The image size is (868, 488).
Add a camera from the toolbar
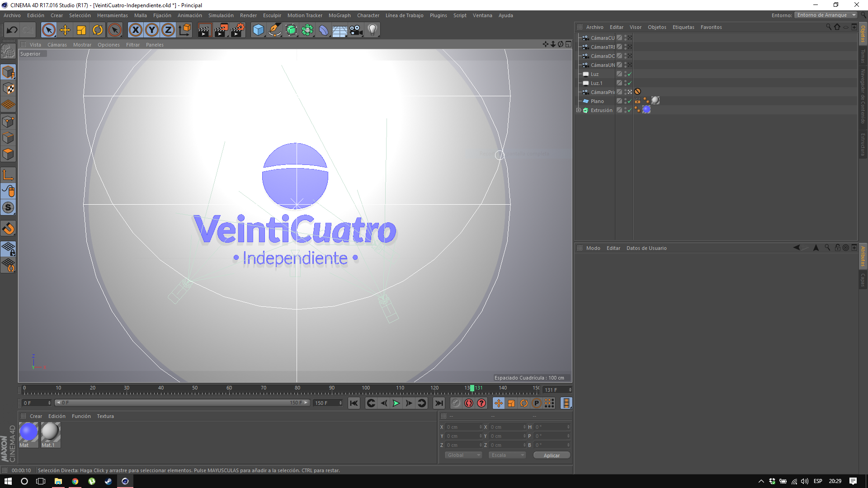(356, 30)
